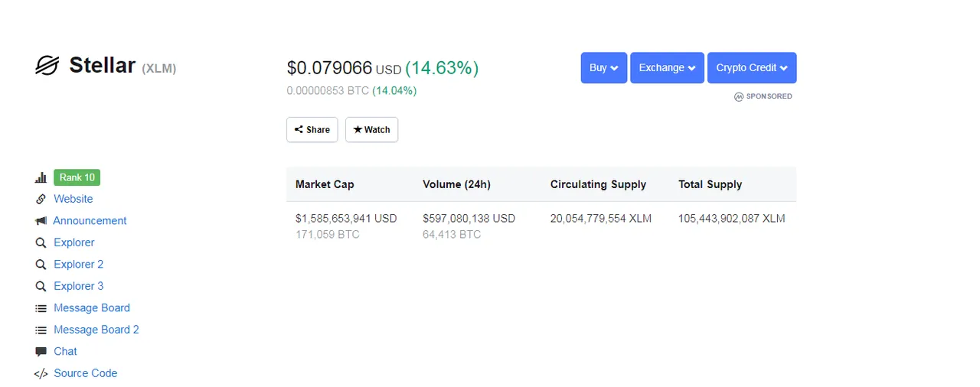Image resolution: width=980 pixels, height=387 pixels.
Task: Open the Website link
Action: (73, 199)
